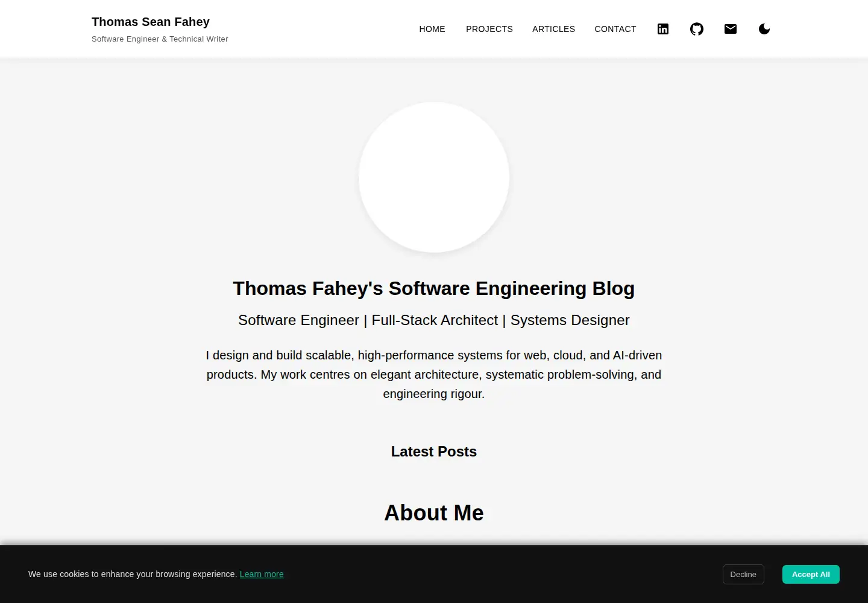Click the email envelope icon
Viewport: 868px width, 603px height.
point(731,29)
